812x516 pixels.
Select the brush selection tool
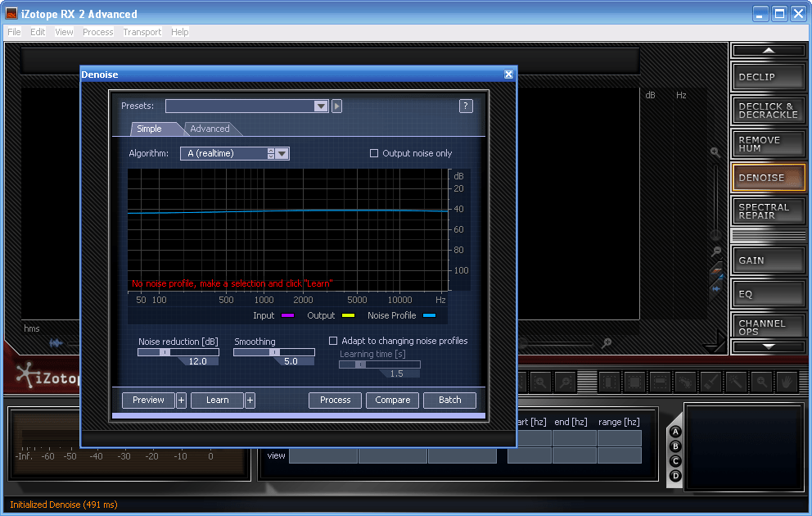(x=710, y=382)
